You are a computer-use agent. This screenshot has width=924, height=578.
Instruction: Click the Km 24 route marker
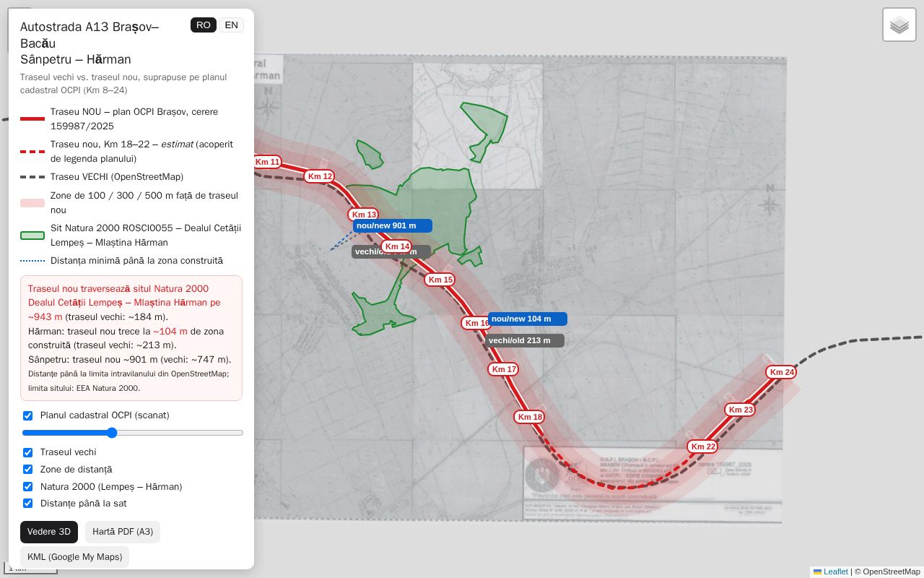(782, 372)
